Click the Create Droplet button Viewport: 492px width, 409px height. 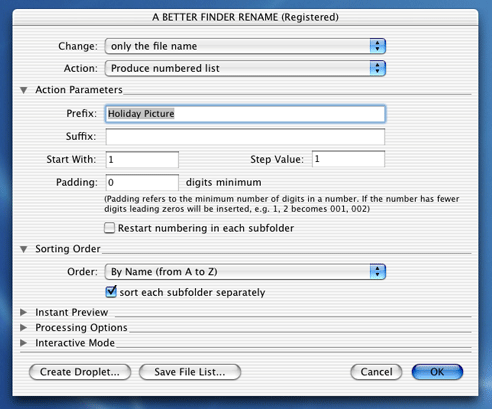point(80,372)
